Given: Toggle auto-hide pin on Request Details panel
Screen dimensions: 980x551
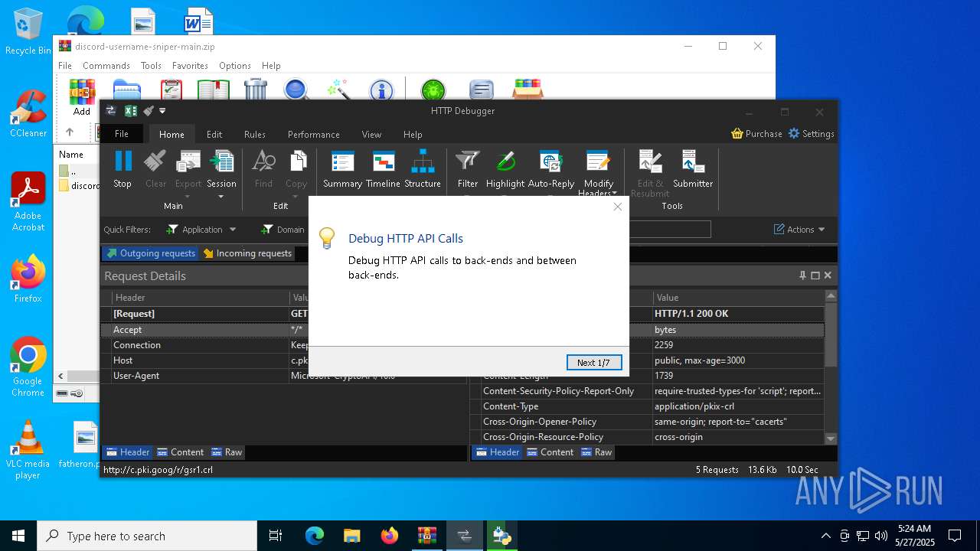Looking at the screenshot, I should pyautogui.click(x=802, y=275).
